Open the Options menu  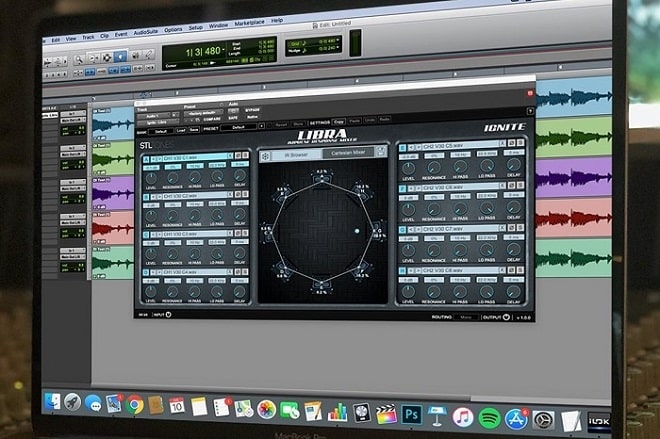point(173,30)
